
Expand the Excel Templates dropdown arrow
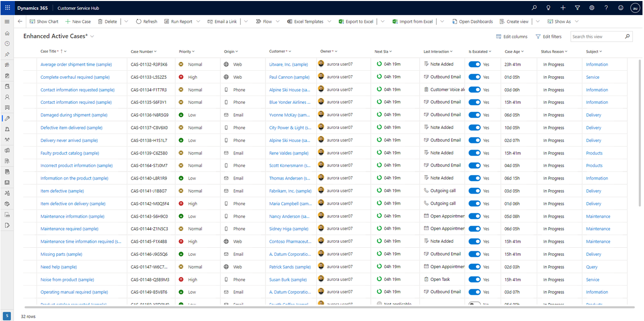tap(329, 22)
